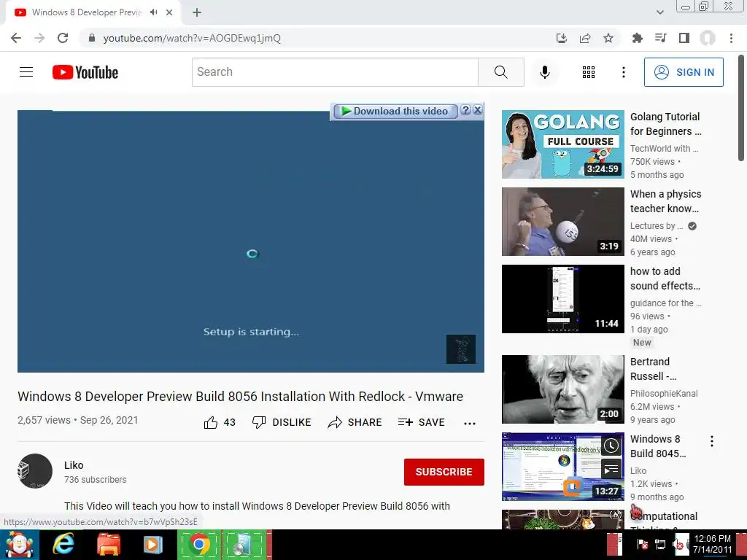This screenshot has width=747, height=560.
Task: Click the Chrome icon on the taskbar
Action: coord(199,545)
